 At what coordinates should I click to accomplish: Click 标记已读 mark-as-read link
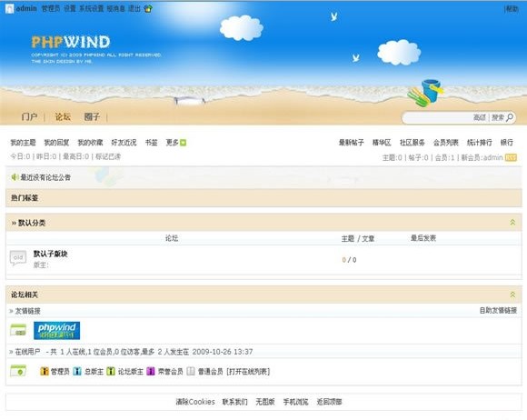coord(108,156)
